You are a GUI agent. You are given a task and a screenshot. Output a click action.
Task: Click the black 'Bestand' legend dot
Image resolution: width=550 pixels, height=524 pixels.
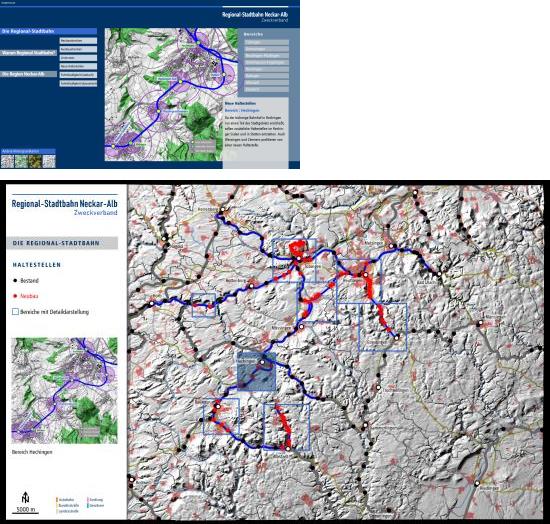click(15, 281)
